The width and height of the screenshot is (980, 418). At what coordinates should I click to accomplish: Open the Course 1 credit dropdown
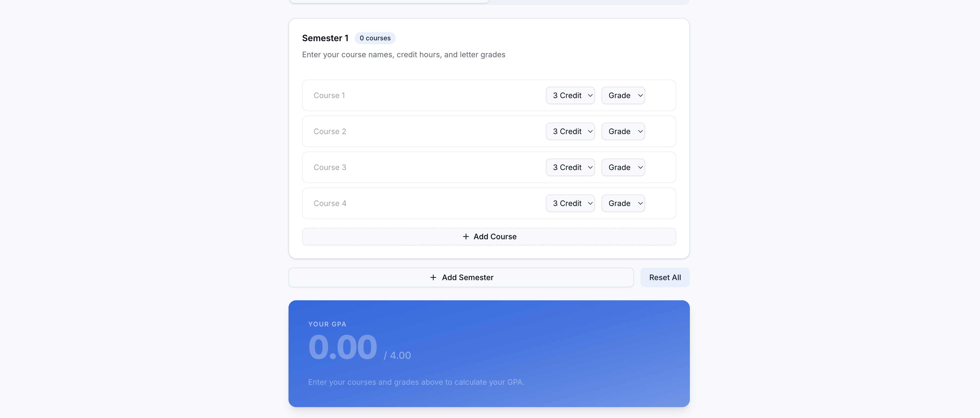pyautogui.click(x=570, y=95)
